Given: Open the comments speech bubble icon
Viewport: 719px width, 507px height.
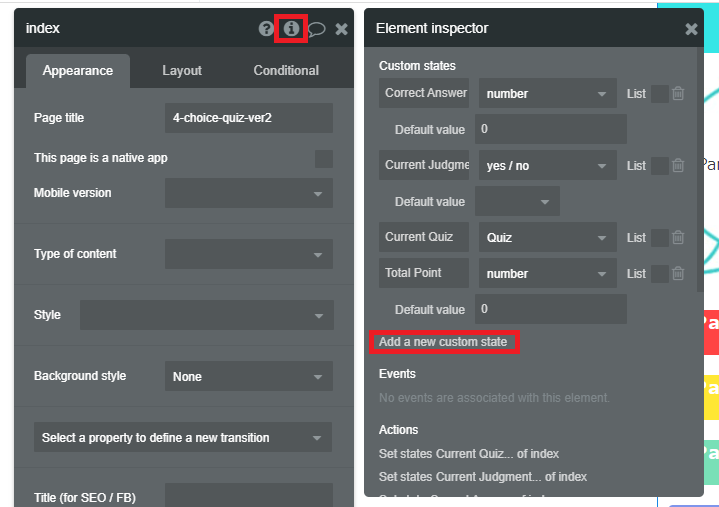Looking at the screenshot, I should tap(316, 29).
